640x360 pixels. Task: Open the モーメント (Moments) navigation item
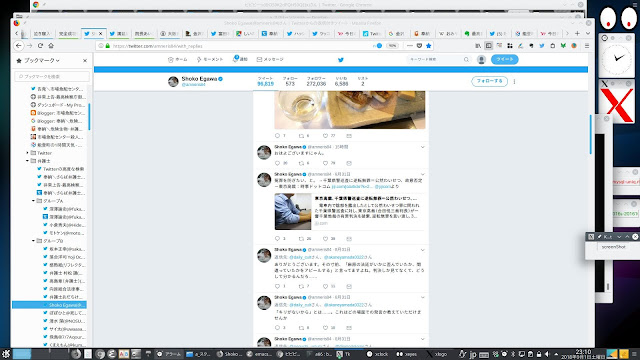point(210,60)
